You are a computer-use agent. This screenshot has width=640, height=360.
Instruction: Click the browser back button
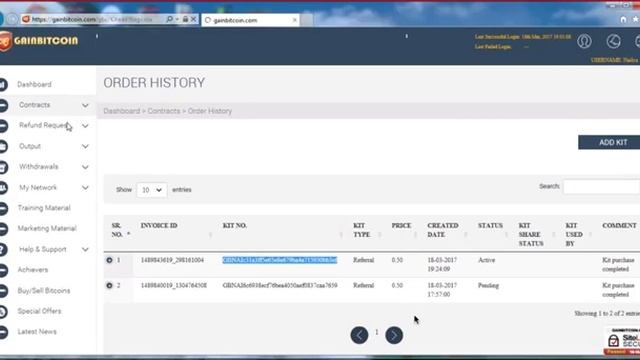click(1, 19)
